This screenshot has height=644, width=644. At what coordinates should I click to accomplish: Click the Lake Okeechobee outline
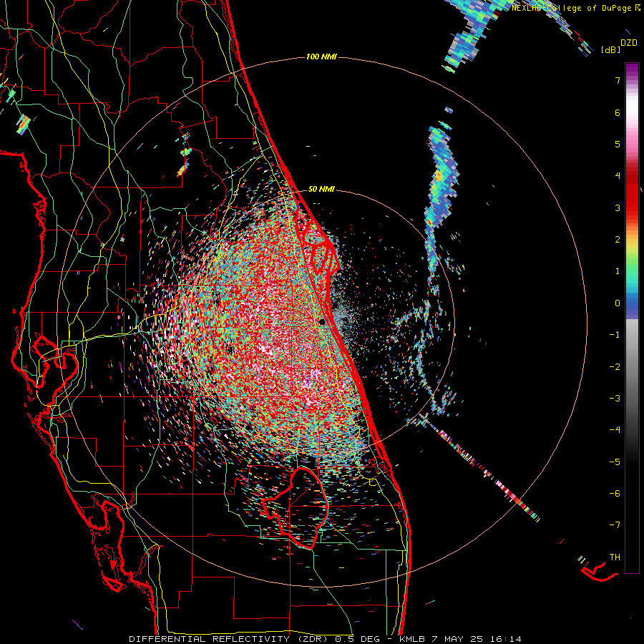pos(296,508)
